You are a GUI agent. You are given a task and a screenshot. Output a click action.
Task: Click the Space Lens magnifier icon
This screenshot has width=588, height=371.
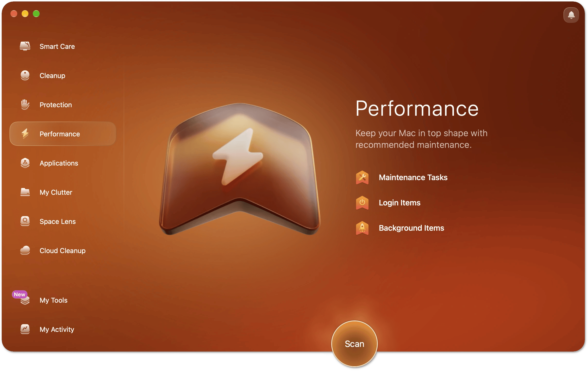[x=25, y=221]
